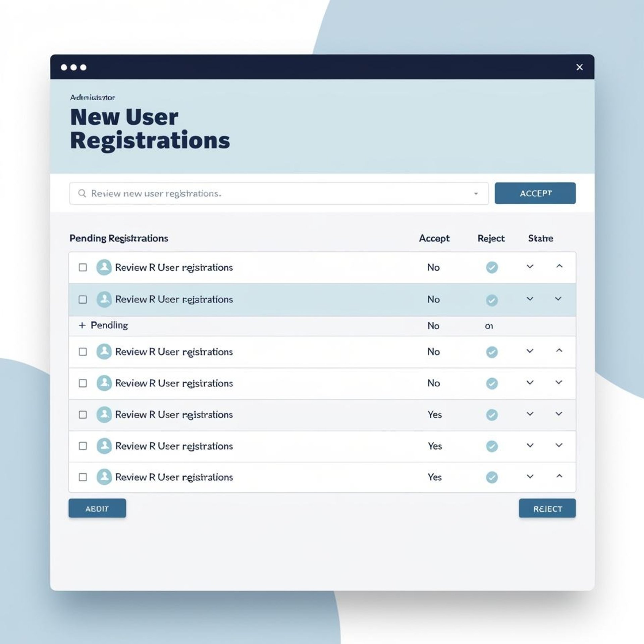Viewport: 644px width, 644px height.
Task: Click the Reject column header
Action: click(x=491, y=238)
